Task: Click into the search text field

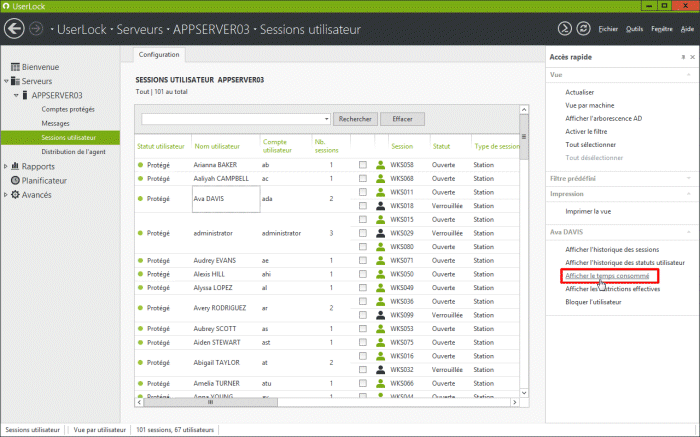Action: click(x=232, y=119)
